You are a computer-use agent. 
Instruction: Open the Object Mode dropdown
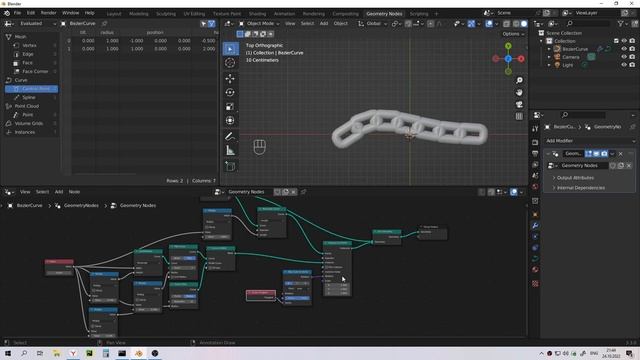(260, 24)
